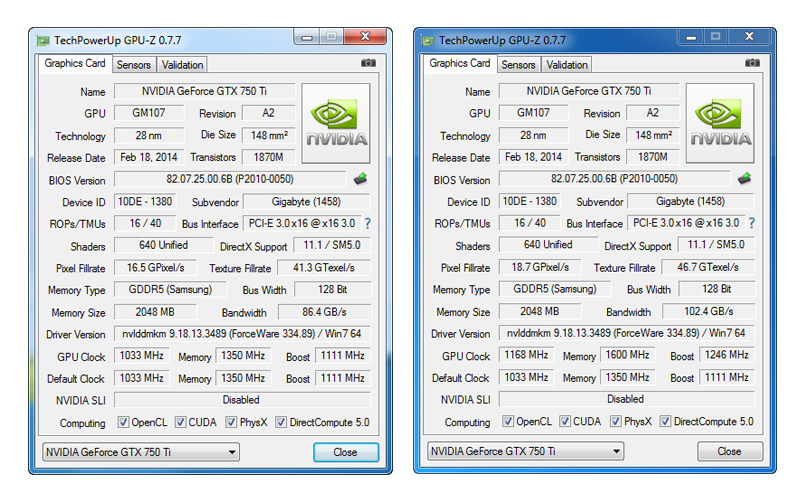Click 1168 MHz GPU Clock value, right window
This screenshot has width=800, height=500.
point(526,355)
